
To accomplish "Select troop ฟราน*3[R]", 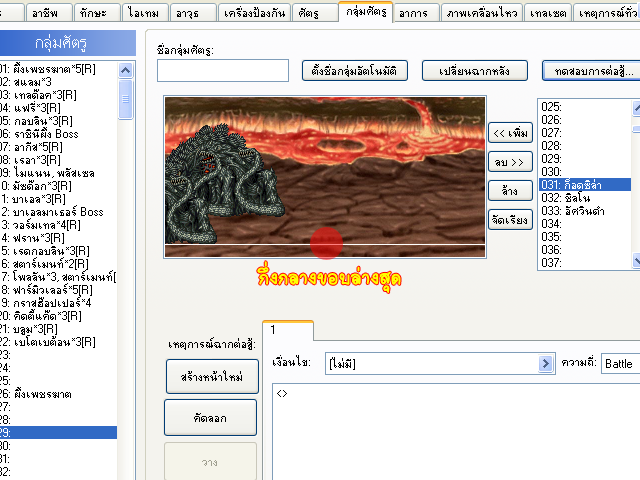I will pos(58,238).
